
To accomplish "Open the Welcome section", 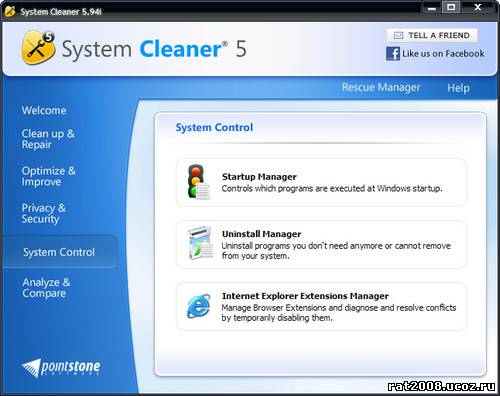I will [x=44, y=110].
